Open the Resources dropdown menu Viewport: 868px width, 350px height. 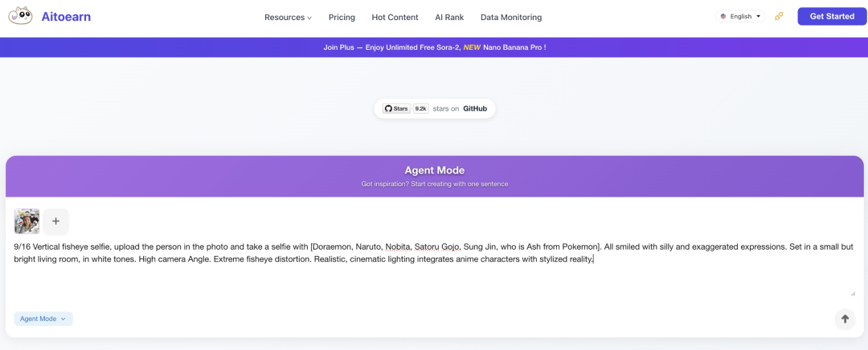pyautogui.click(x=288, y=17)
